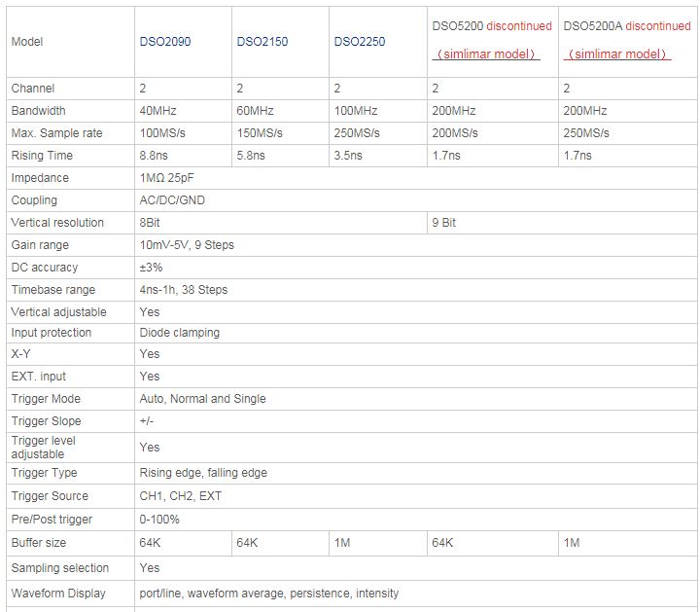The width and height of the screenshot is (700, 612).
Task: Select the 'Waveform Display' label
Action: pos(58,594)
